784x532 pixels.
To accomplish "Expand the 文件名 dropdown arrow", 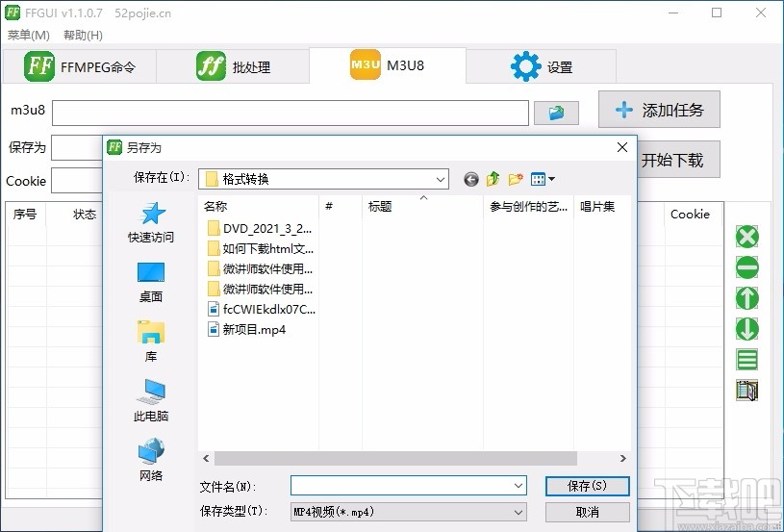I will click(518, 486).
